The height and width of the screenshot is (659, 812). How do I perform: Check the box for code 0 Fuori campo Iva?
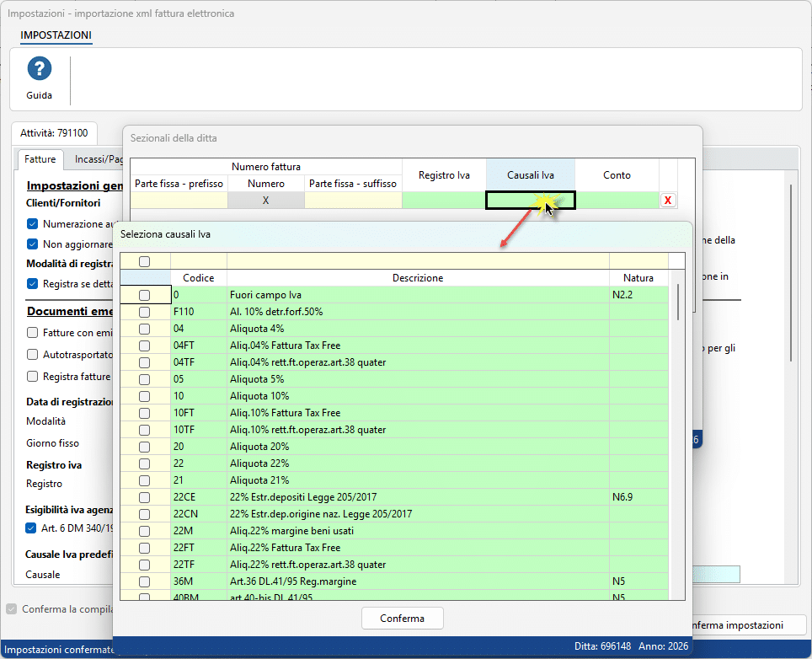145,295
